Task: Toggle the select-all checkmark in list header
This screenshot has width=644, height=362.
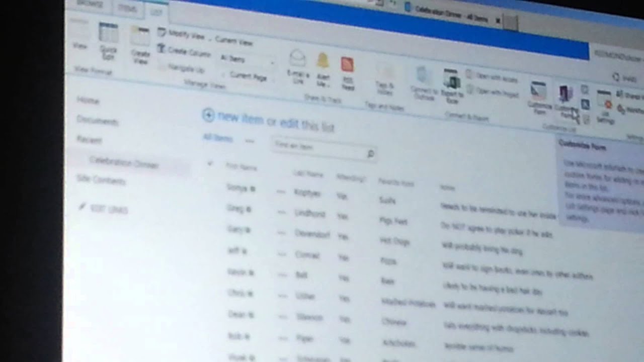Action: pyautogui.click(x=210, y=163)
